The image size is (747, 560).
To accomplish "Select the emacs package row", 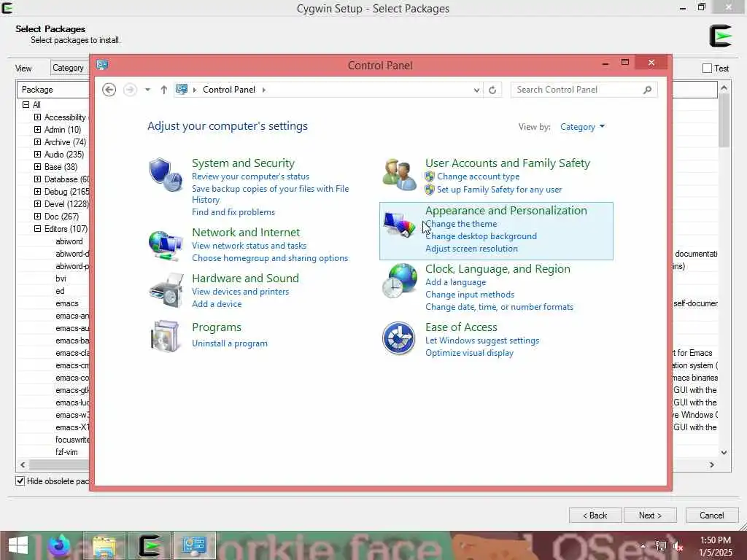I will (66, 303).
